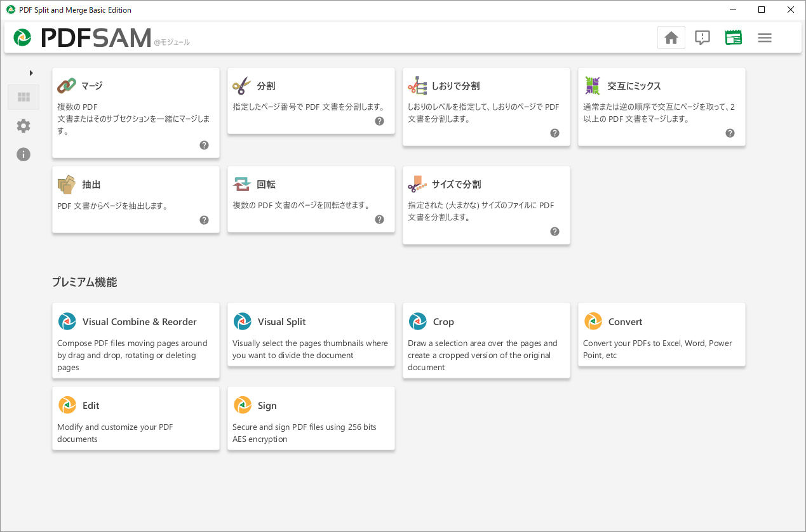The height and width of the screenshot is (532, 806).
Task: Select the modules grid icon in sidebar
Action: tap(24, 97)
